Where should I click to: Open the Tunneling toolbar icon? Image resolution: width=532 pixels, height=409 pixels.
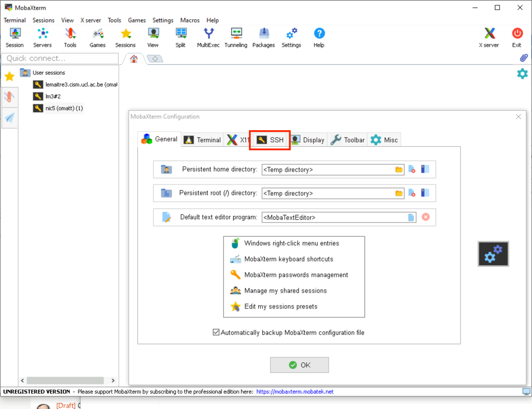click(x=236, y=38)
